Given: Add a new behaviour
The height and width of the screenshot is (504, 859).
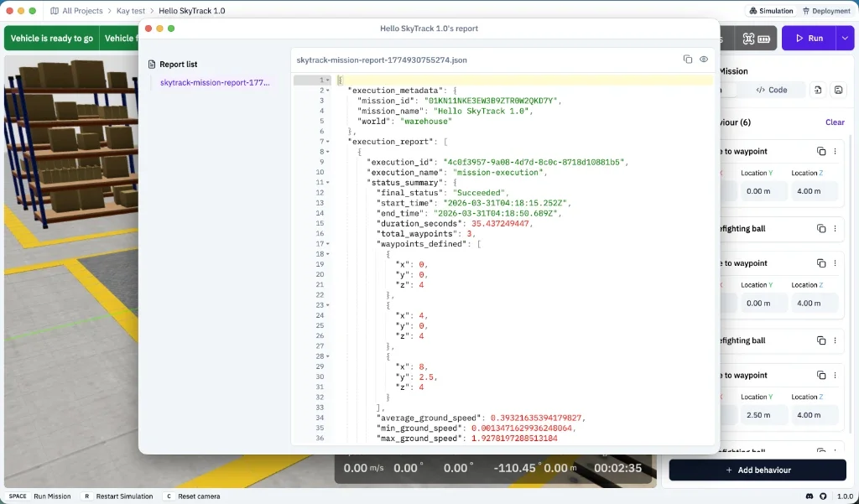Looking at the screenshot, I should tap(757, 470).
